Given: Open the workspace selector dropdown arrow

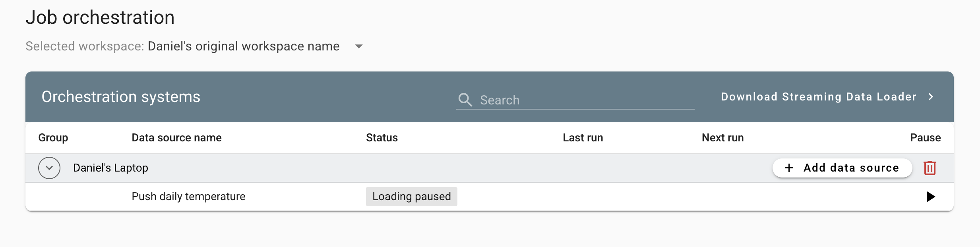Looking at the screenshot, I should 358,46.
